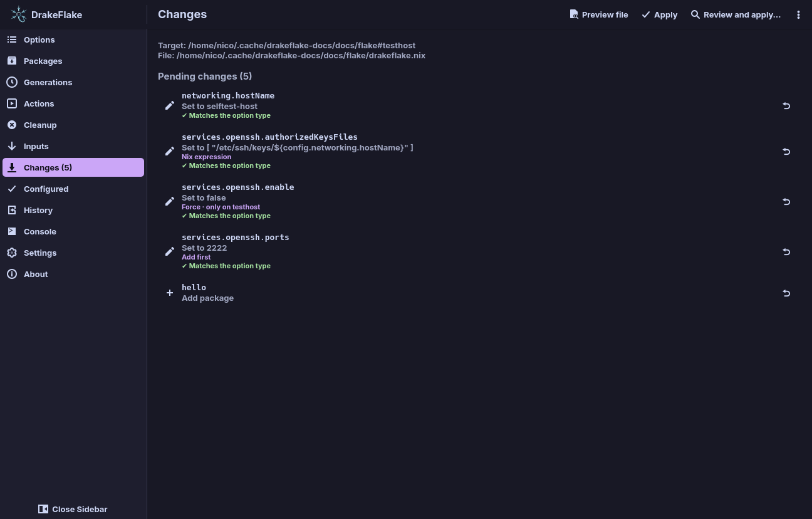
Task: Click the Close Sidebar button
Action: tap(73, 509)
